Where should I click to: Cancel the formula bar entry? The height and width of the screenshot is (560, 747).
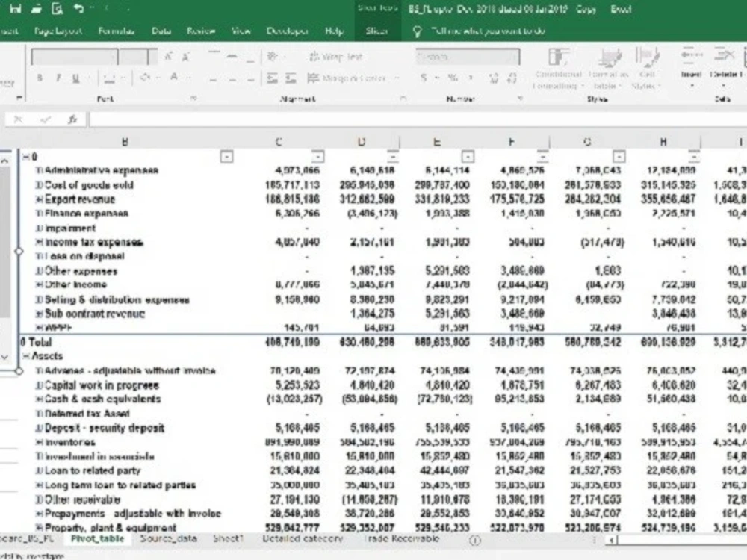pos(18,119)
